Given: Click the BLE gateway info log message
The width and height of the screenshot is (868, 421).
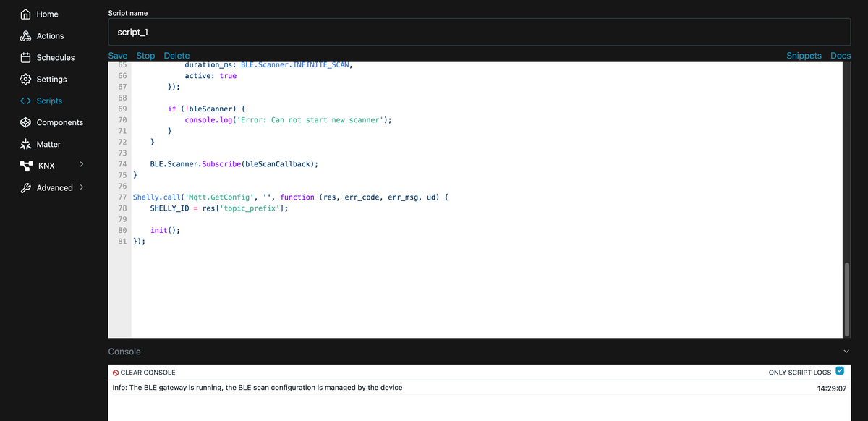Looking at the screenshot, I should [x=258, y=388].
